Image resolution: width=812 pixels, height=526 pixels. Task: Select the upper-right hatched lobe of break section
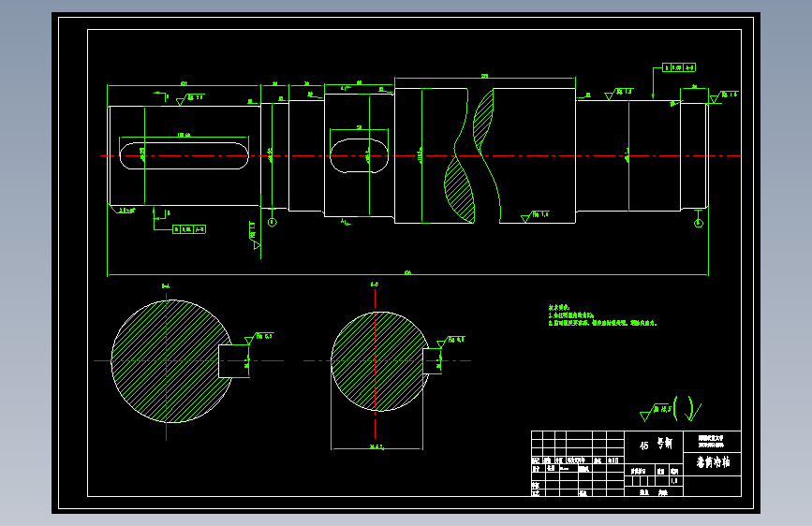point(483,122)
